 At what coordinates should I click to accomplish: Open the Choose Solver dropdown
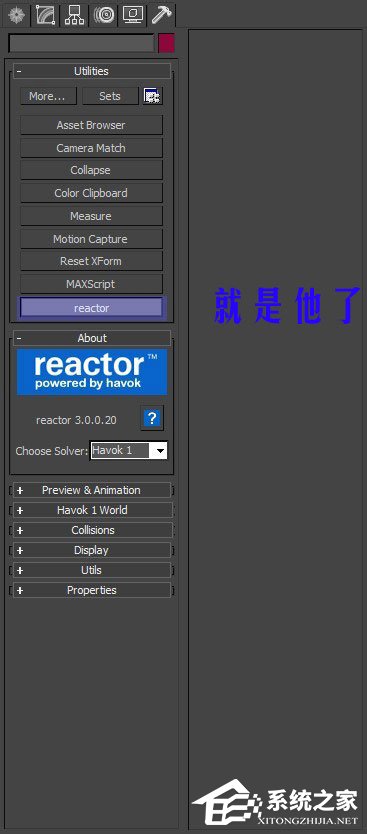point(129,451)
